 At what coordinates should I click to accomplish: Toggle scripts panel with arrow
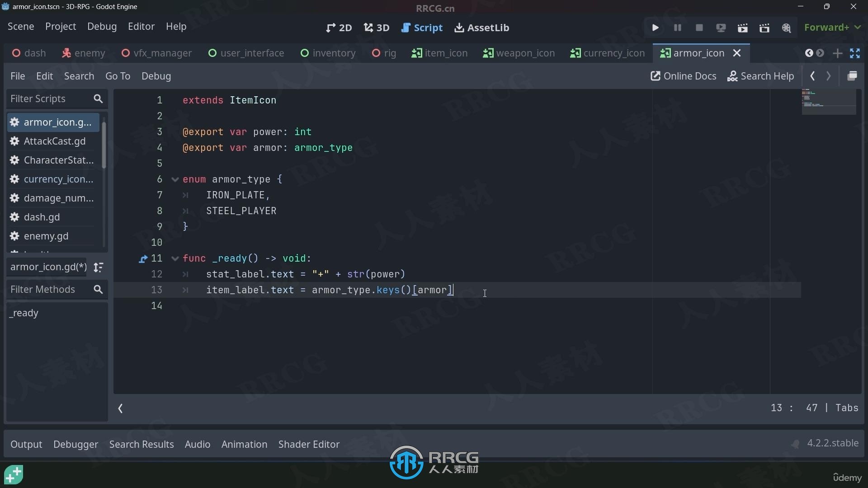point(120,408)
